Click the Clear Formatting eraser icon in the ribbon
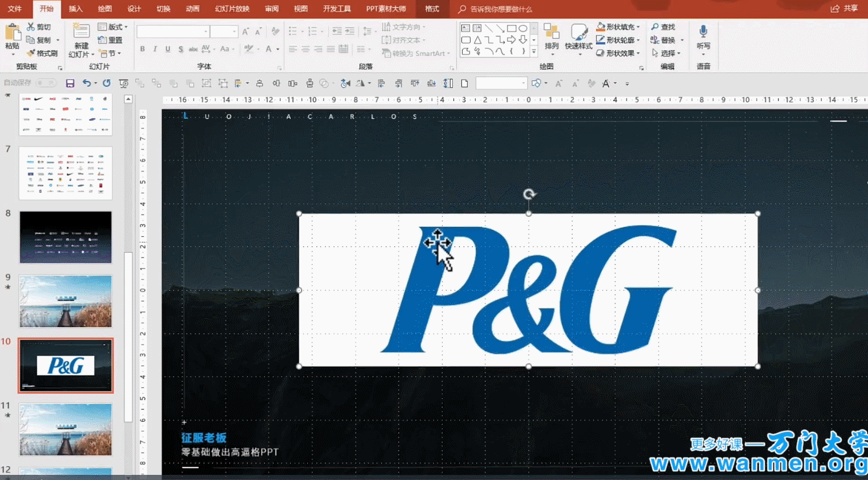Screen dimensions: 868x480 point(275,31)
